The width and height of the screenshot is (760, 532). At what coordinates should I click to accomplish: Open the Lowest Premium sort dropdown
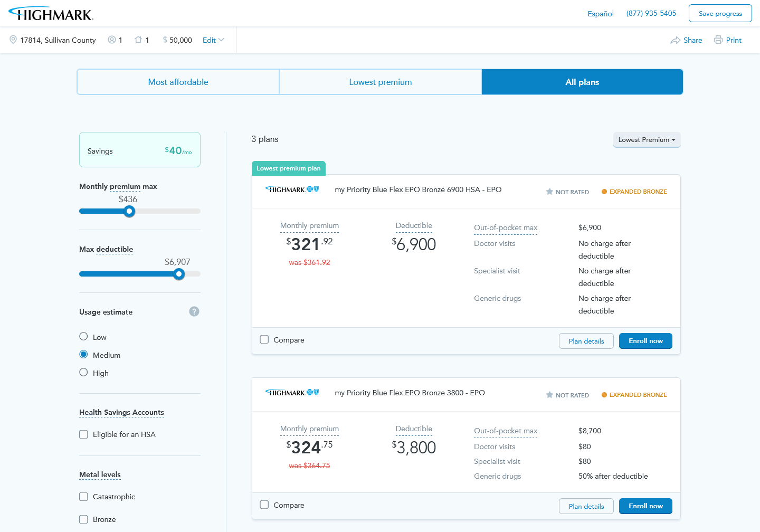click(x=647, y=140)
